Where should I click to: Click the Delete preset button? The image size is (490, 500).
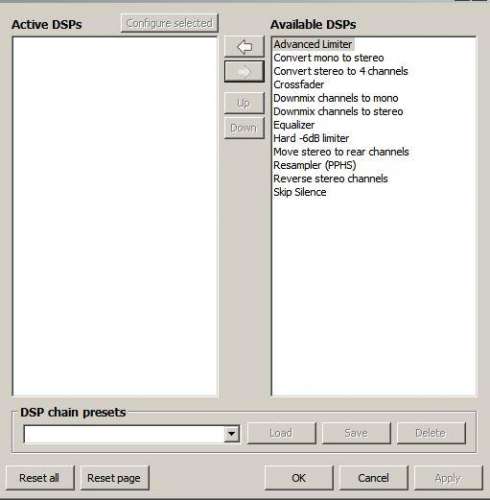(x=431, y=433)
